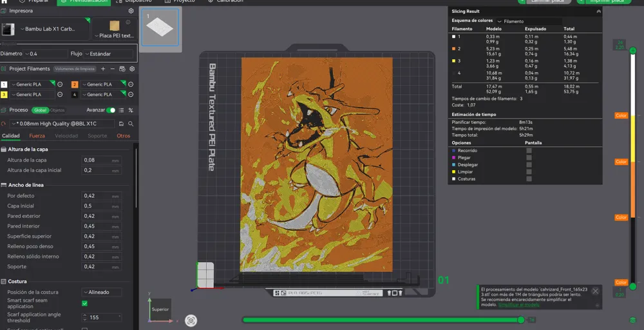Dismiss the triangle warning notification
Image resolution: width=644 pixels, height=330 pixels.
(595, 291)
